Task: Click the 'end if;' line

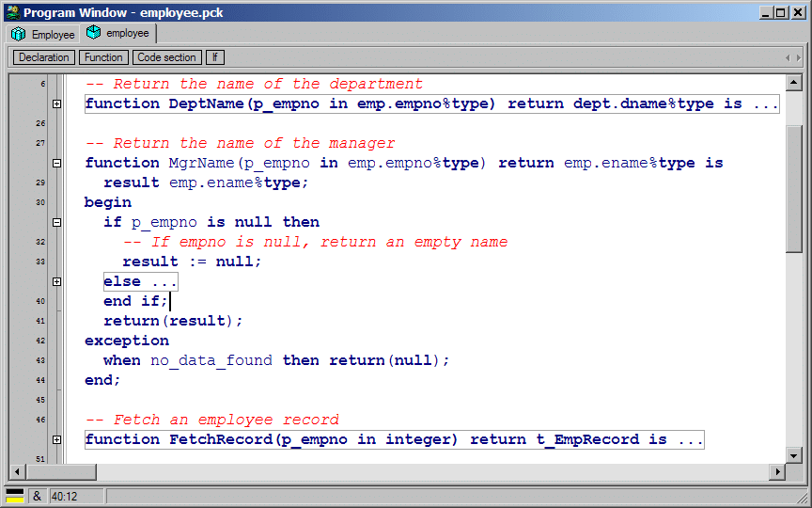Action: [x=135, y=301]
